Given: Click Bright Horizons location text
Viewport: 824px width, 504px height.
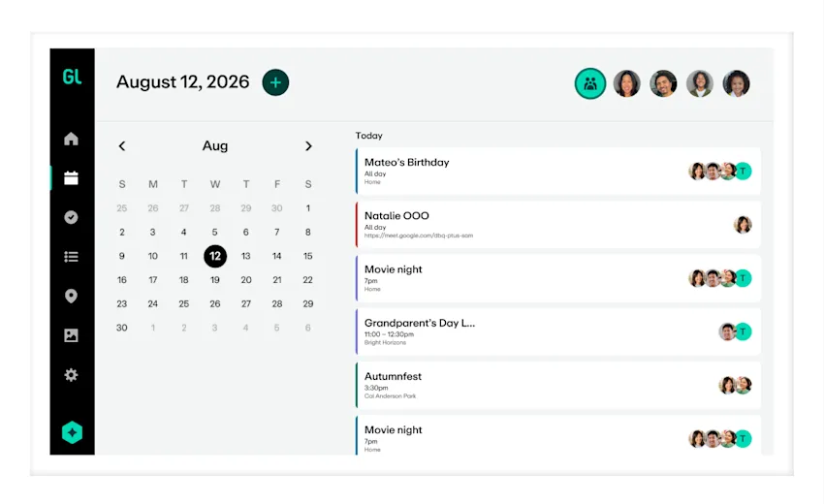Looking at the screenshot, I should tap(385, 343).
